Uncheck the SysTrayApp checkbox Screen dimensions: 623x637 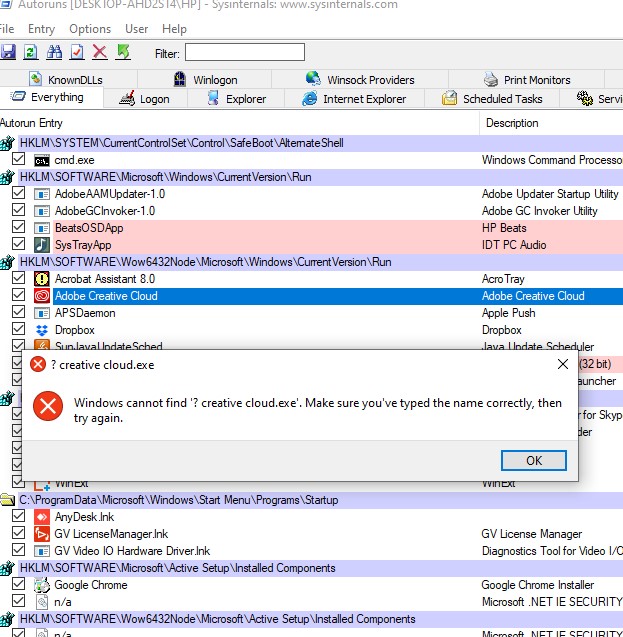point(18,244)
